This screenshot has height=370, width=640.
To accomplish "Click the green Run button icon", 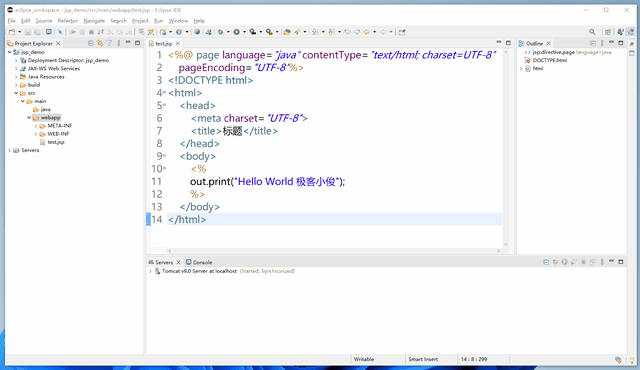I will click(236, 32).
